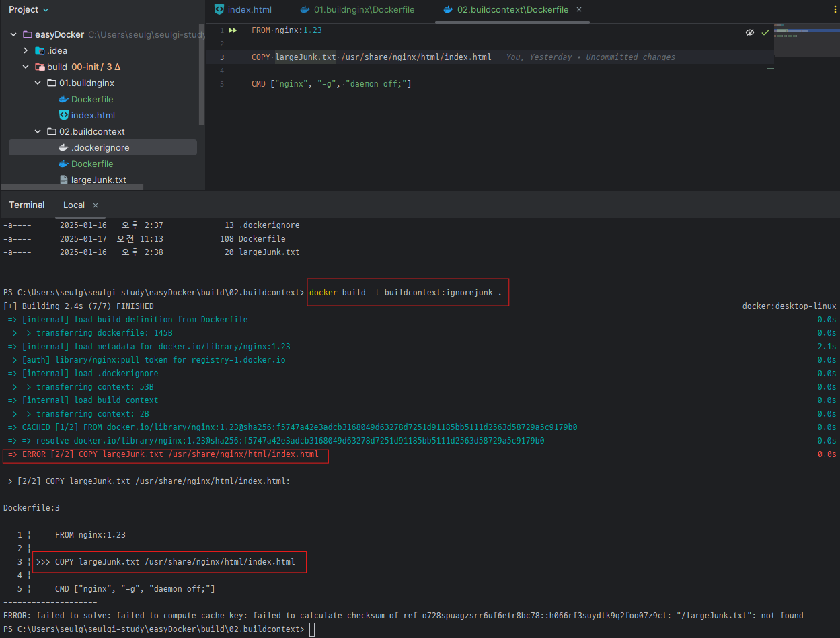
Task: Click the Building 2.4s FINISHED line
Action: [79, 306]
